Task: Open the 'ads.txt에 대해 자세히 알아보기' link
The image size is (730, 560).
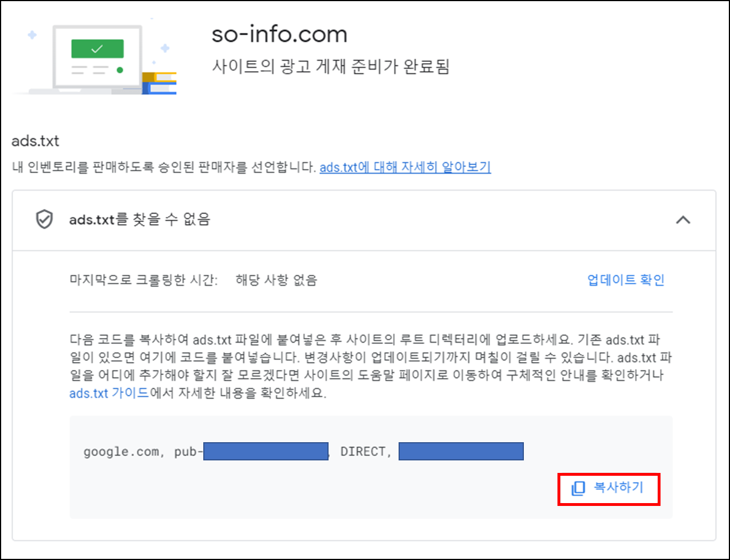Action: (405, 167)
